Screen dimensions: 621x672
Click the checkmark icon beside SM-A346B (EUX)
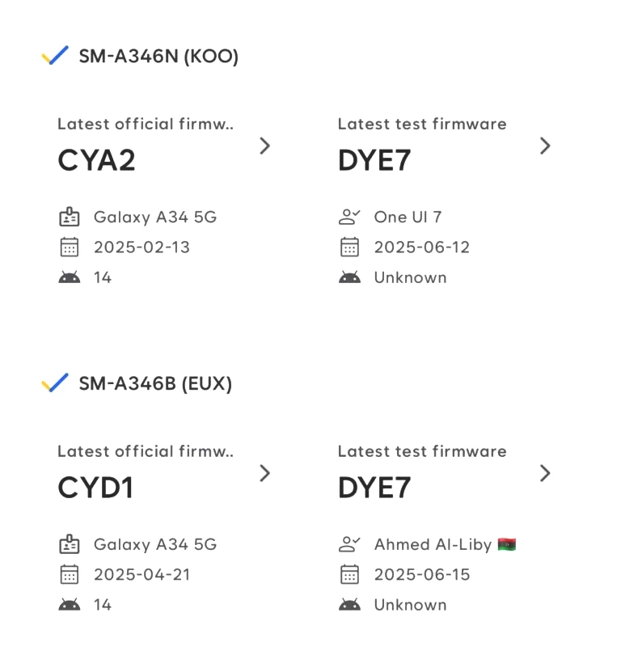[x=55, y=382]
